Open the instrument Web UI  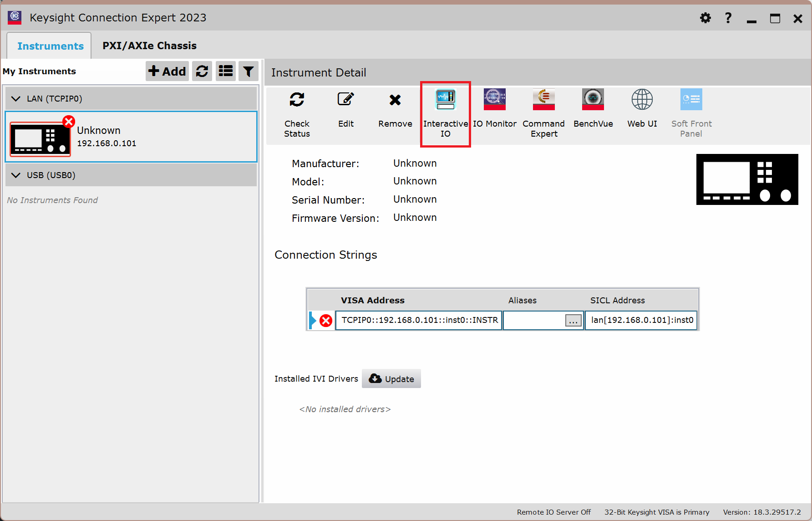642,100
